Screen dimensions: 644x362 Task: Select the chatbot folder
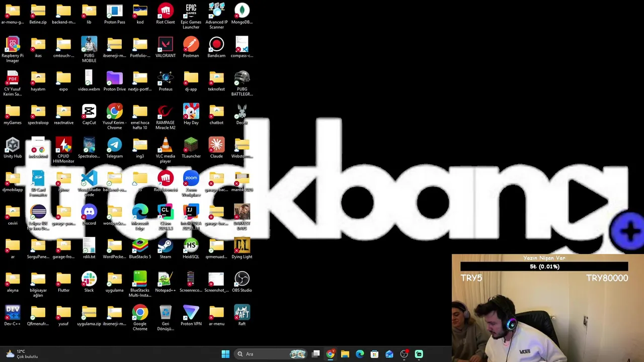coord(216,115)
